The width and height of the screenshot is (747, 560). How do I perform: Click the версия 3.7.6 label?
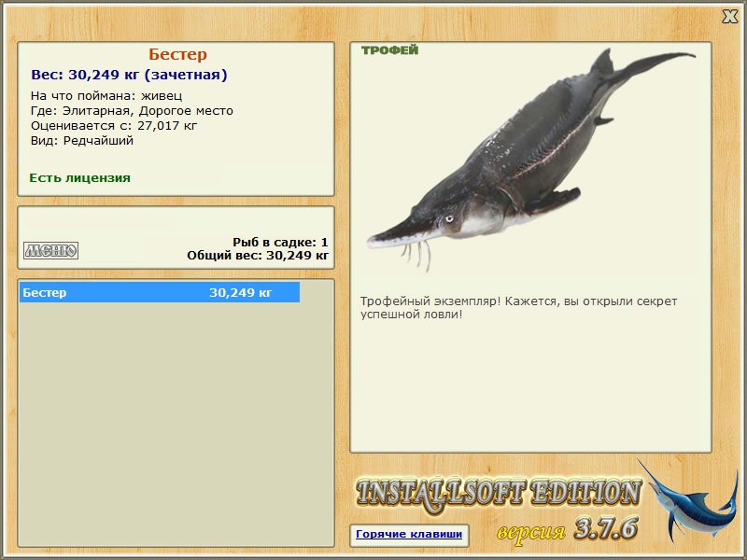(568, 529)
